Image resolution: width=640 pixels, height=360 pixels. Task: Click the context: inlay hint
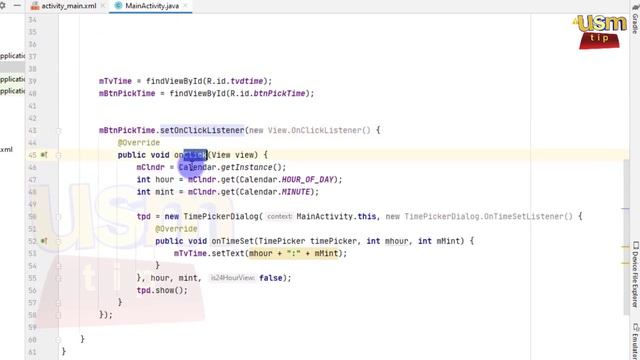point(280,216)
